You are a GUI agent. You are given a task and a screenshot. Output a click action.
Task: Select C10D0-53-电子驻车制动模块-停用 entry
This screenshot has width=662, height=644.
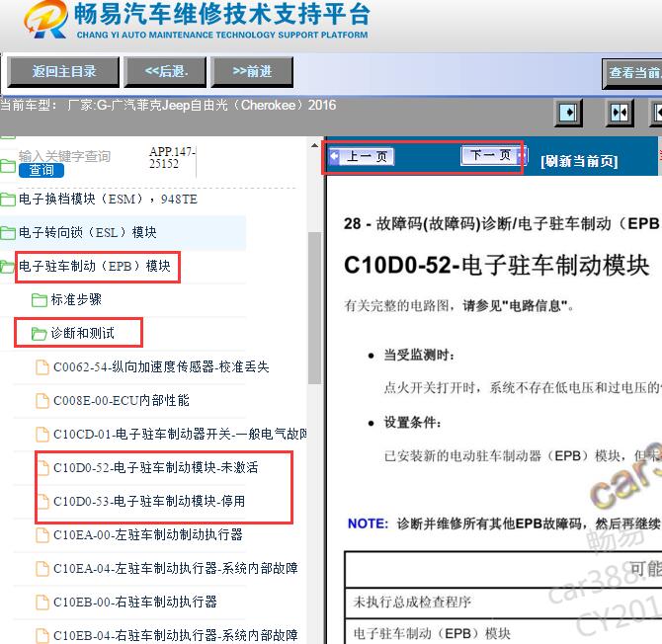point(149,501)
